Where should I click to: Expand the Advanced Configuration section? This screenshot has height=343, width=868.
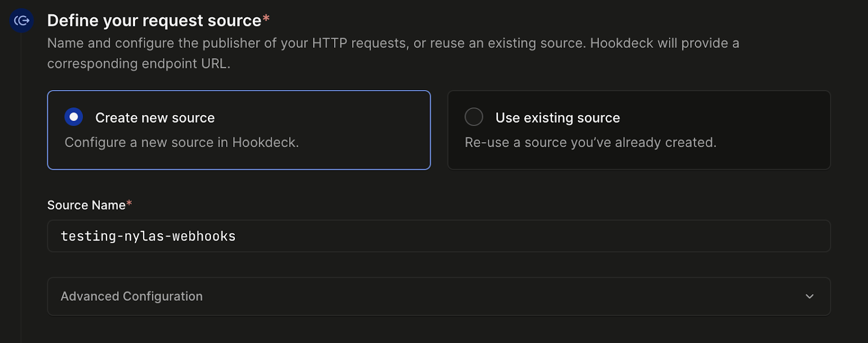(x=439, y=296)
